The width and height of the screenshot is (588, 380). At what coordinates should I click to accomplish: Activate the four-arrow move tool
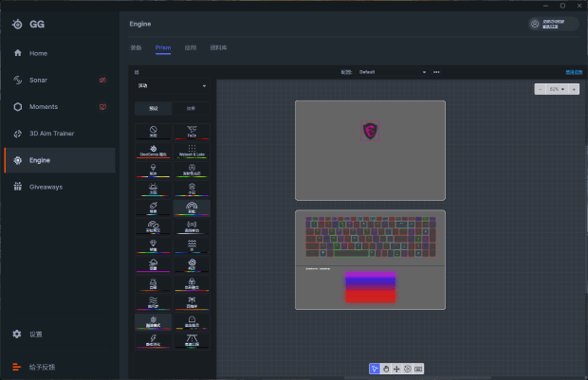click(396, 369)
